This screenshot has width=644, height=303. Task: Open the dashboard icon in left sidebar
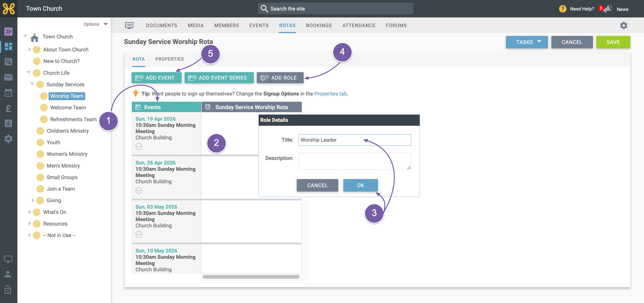pyautogui.click(x=8, y=46)
